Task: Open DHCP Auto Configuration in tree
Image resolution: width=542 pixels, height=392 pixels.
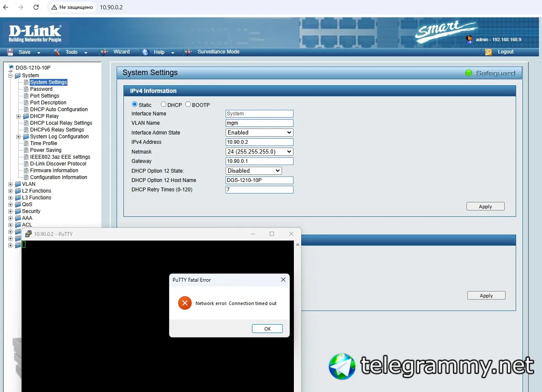Action: [59, 109]
